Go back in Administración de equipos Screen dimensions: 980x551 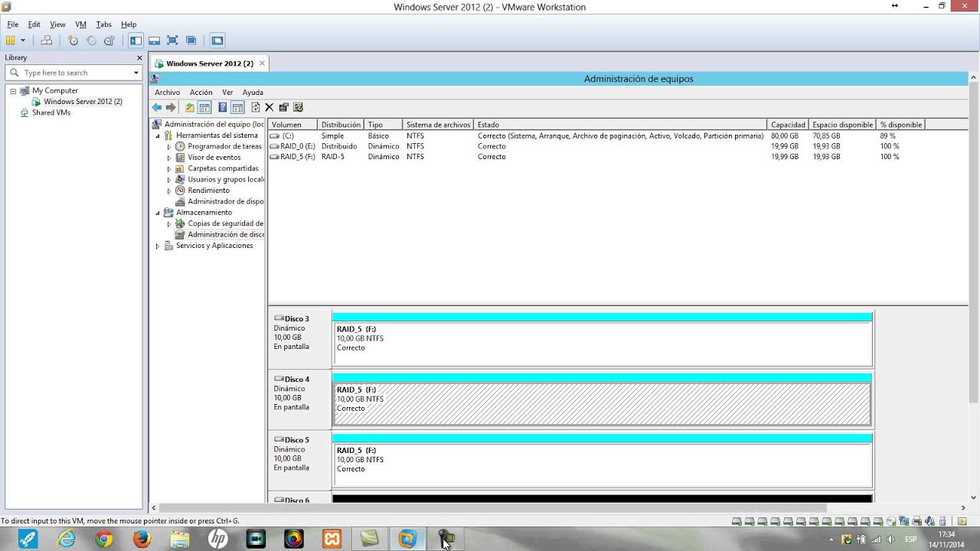[157, 108]
